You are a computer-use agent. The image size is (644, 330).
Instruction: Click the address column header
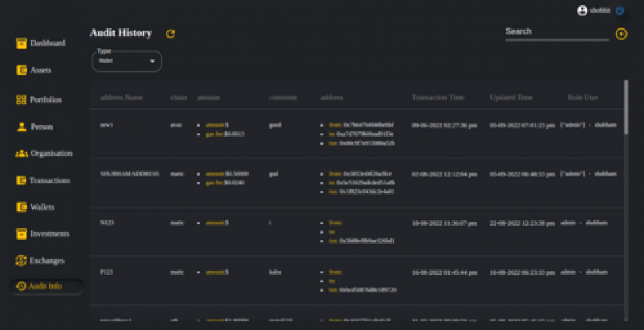pyautogui.click(x=332, y=98)
